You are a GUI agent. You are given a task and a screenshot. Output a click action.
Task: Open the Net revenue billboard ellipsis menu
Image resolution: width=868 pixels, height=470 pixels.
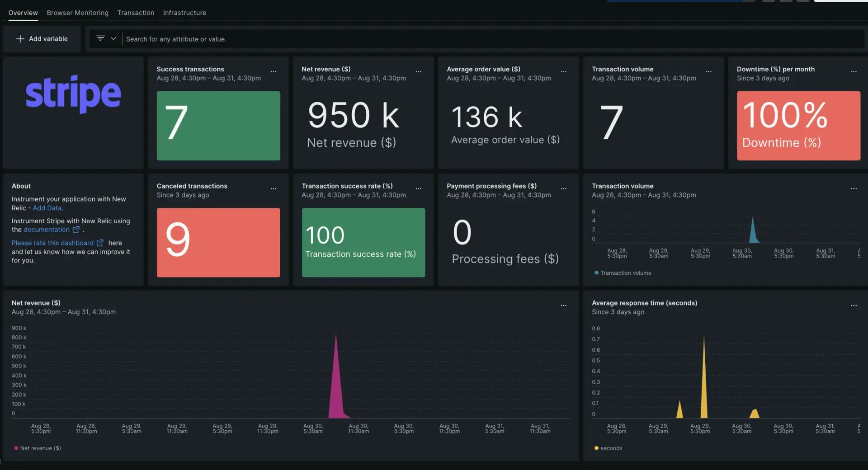419,72
